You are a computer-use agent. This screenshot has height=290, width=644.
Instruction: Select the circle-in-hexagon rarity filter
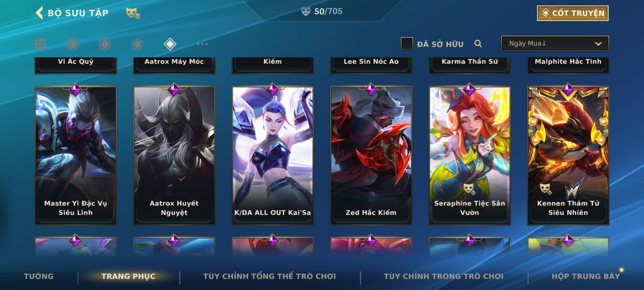click(73, 44)
